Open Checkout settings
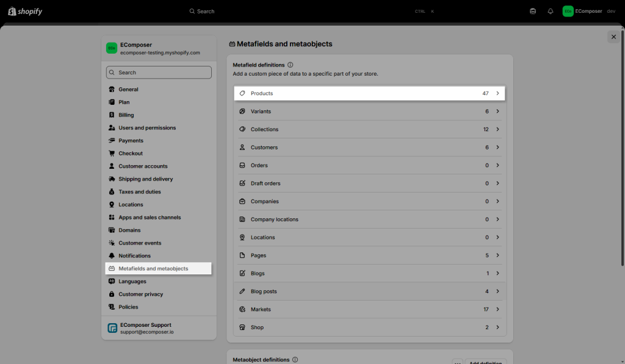The image size is (625, 364). click(158, 153)
